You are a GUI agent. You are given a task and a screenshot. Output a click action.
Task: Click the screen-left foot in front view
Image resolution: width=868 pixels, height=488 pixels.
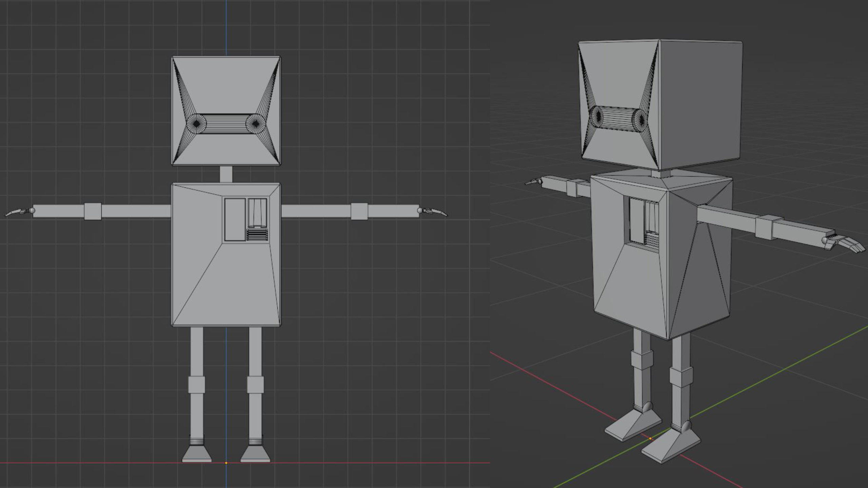click(197, 454)
